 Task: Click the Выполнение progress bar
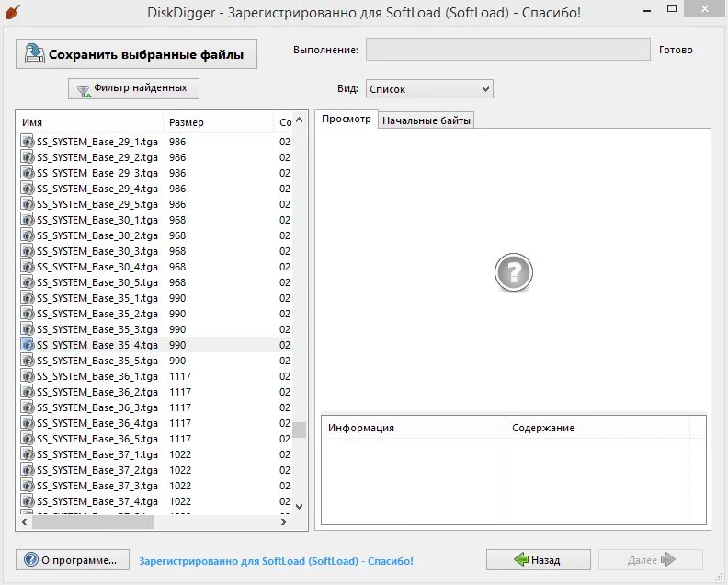click(508, 50)
